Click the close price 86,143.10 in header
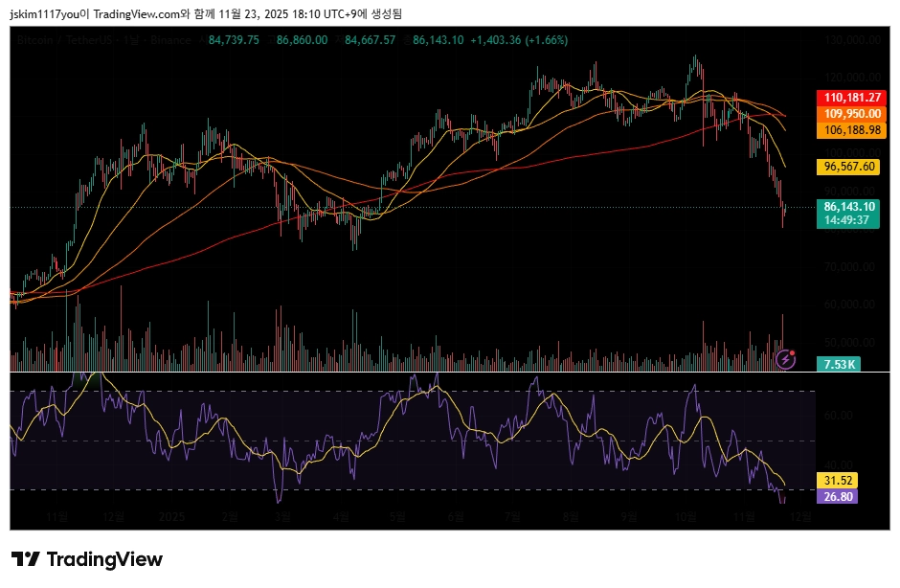The width and height of the screenshot is (900, 588). pos(438,40)
